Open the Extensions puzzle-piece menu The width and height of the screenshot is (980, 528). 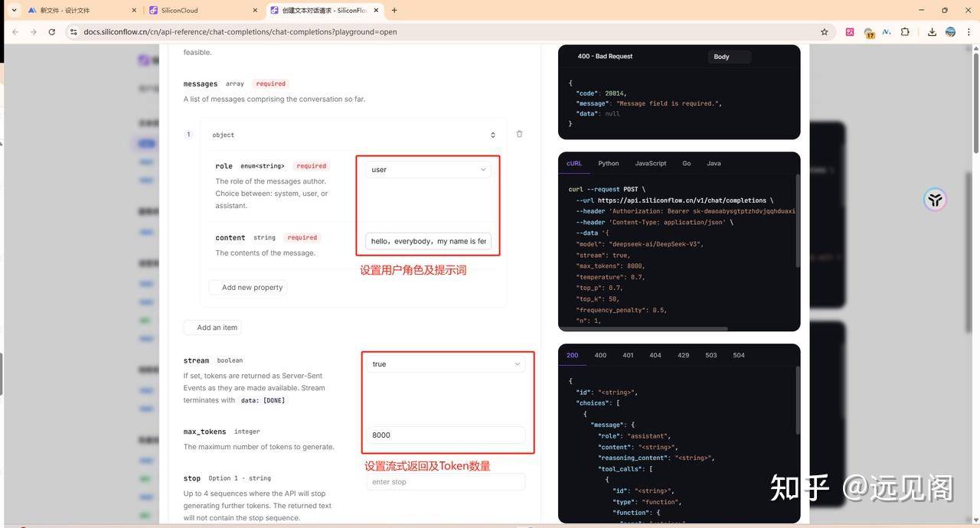click(905, 32)
